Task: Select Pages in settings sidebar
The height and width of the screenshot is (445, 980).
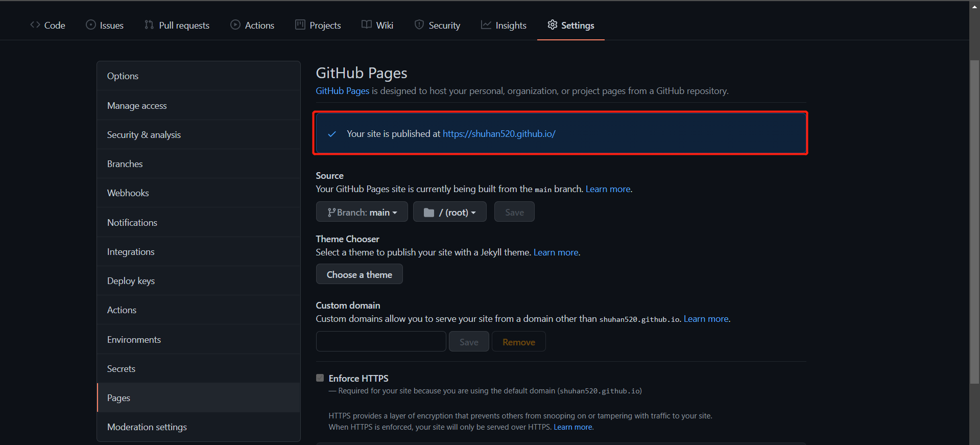Action: point(199,397)
